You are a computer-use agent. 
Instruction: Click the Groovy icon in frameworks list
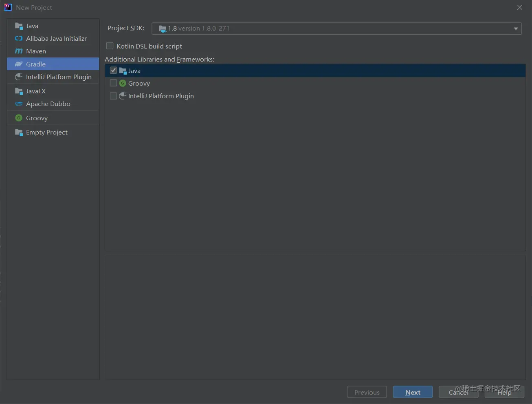(x=123, y=83)
